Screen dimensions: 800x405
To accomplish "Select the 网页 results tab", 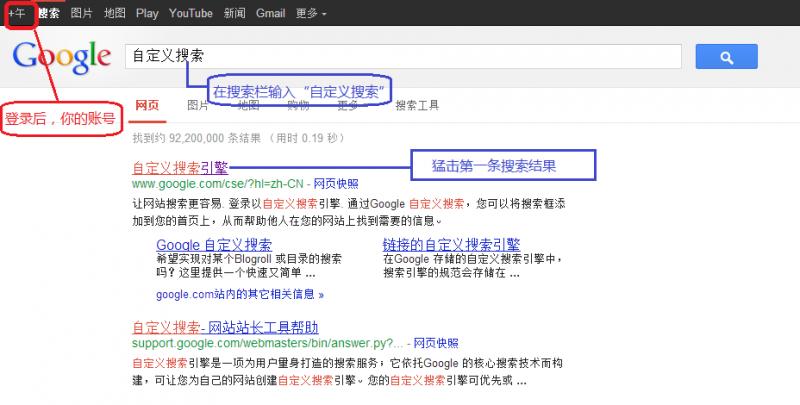I will (x=146, y=105).
